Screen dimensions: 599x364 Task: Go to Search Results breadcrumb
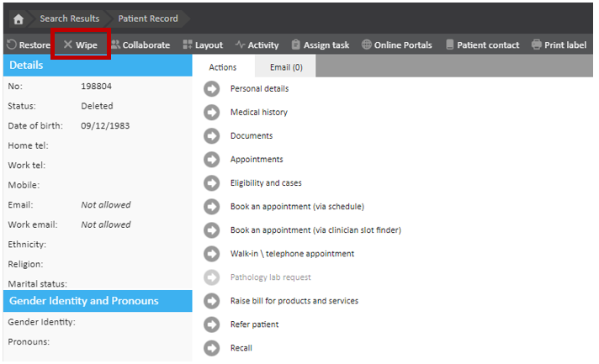69,18
